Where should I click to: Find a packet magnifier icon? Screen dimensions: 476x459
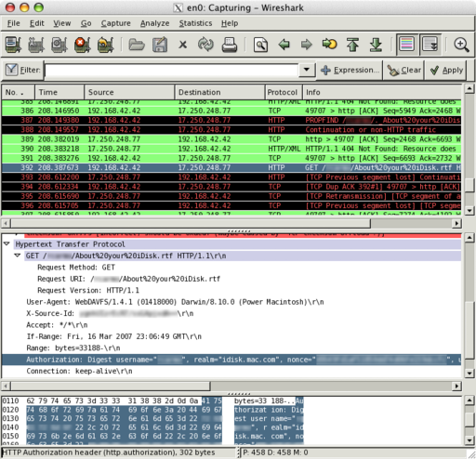[260, 45]
